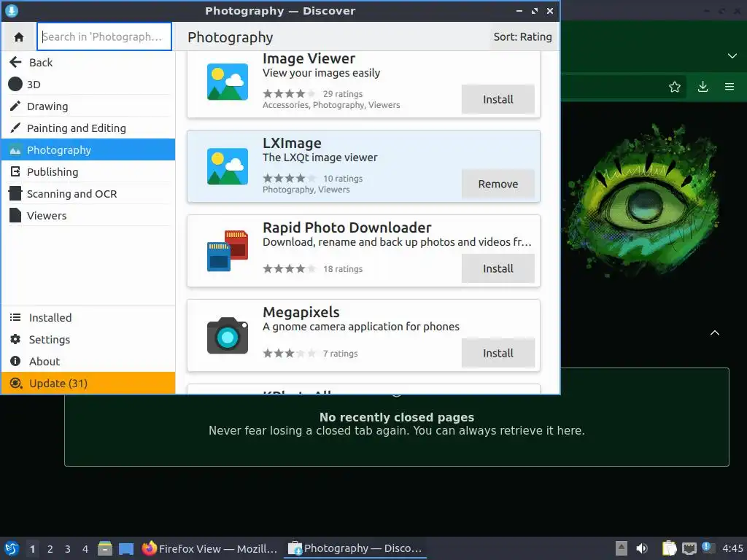Open the Installed section
The image size is (747, 560).
pyautogui.click(x=88, y=318)
